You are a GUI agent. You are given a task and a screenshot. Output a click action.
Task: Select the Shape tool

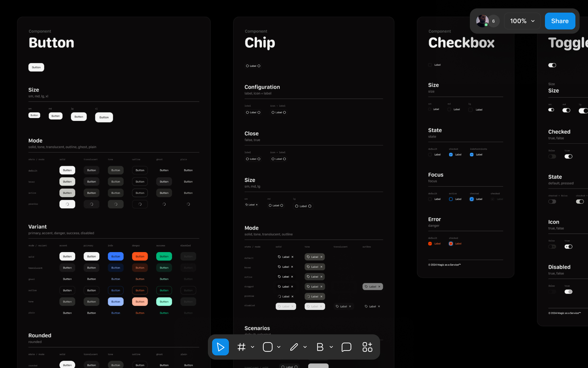267,347
